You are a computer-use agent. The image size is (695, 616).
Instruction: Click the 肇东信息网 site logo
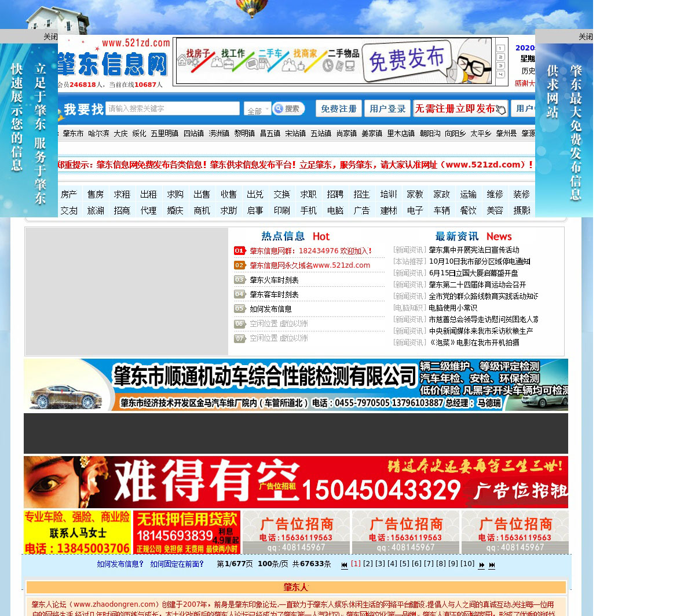113,58
